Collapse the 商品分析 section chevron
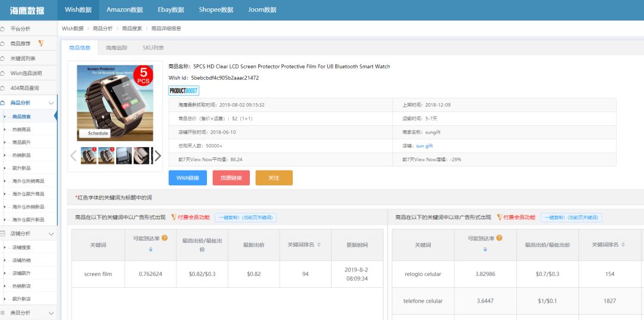This screenshot has width=644, height=320. coord(51,103)
